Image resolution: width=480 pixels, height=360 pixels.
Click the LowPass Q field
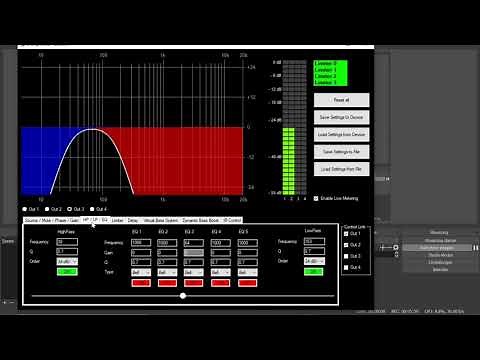coord(314,251)
